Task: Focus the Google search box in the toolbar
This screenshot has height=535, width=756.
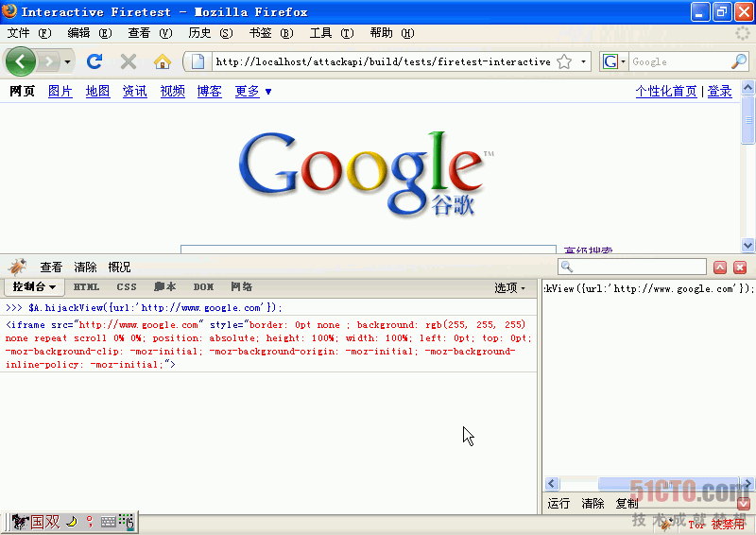Action: 679,61
